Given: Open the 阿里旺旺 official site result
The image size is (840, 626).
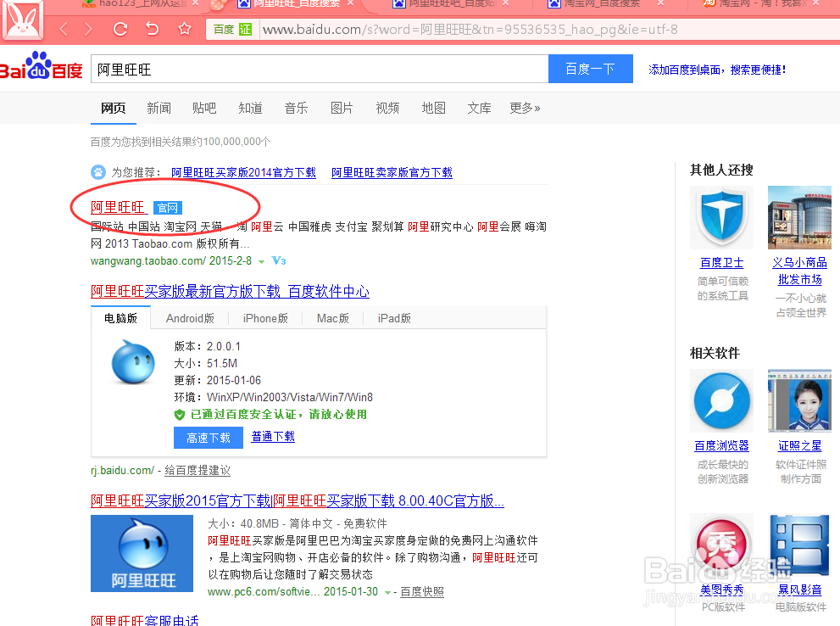Looking at the screenshot, I should click(x=118, y=208).
